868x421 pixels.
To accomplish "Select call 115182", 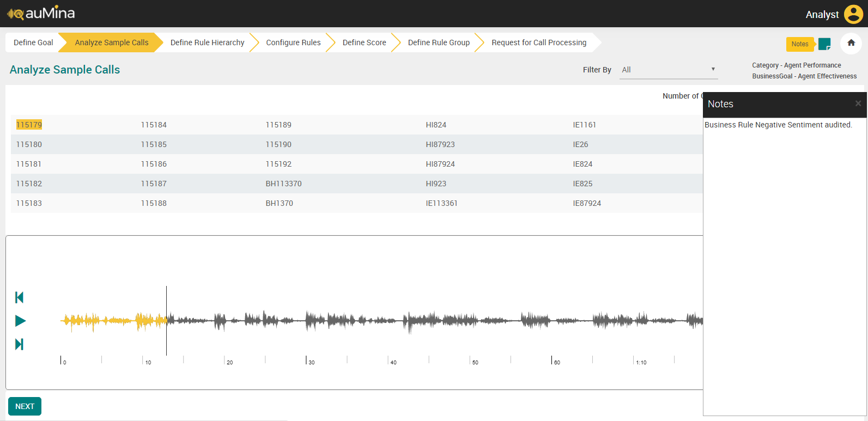I will click(x=29, y=184).
